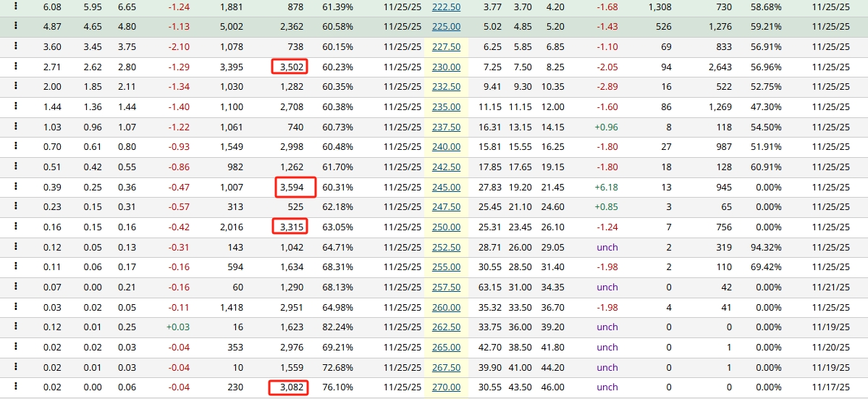The image size is (868, 399).
Task: Open the row menu for the 250.00 strike
Action: coord(15,227)
